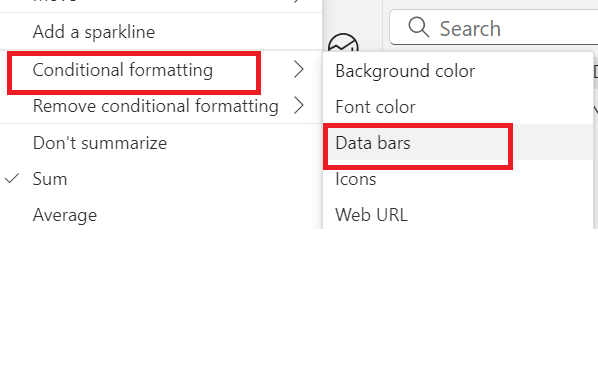Click the gray pane strip left of Search box
Viewport: 598px width, 375px height.
(x=352, y=17)
